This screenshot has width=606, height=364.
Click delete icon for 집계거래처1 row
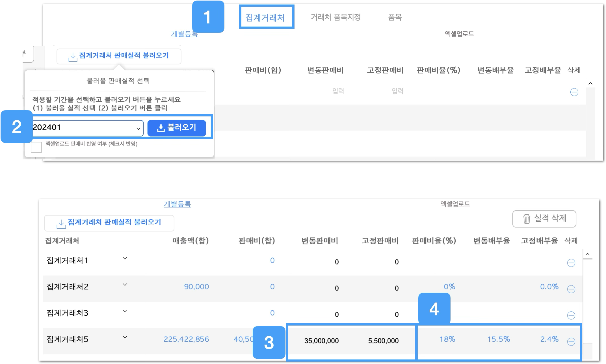pos(571,263)
